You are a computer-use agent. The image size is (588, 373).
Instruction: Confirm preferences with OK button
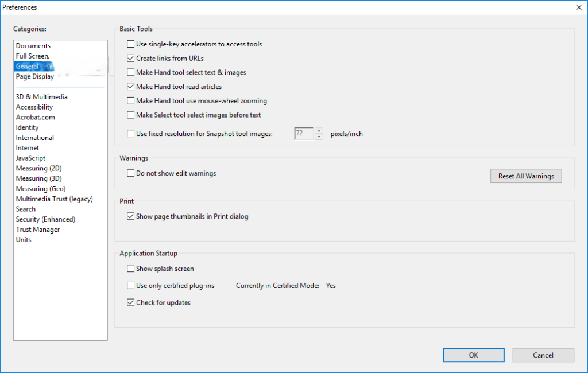click(x=473, y=355)
